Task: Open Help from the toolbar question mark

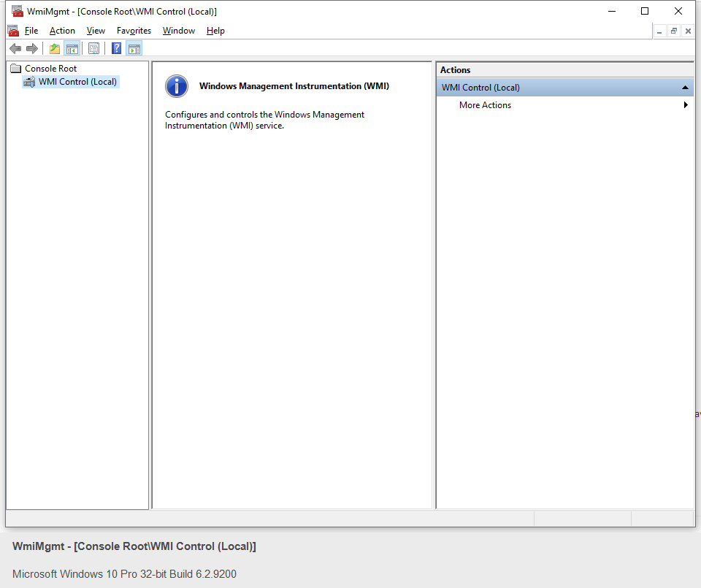Action: point(116,48)
